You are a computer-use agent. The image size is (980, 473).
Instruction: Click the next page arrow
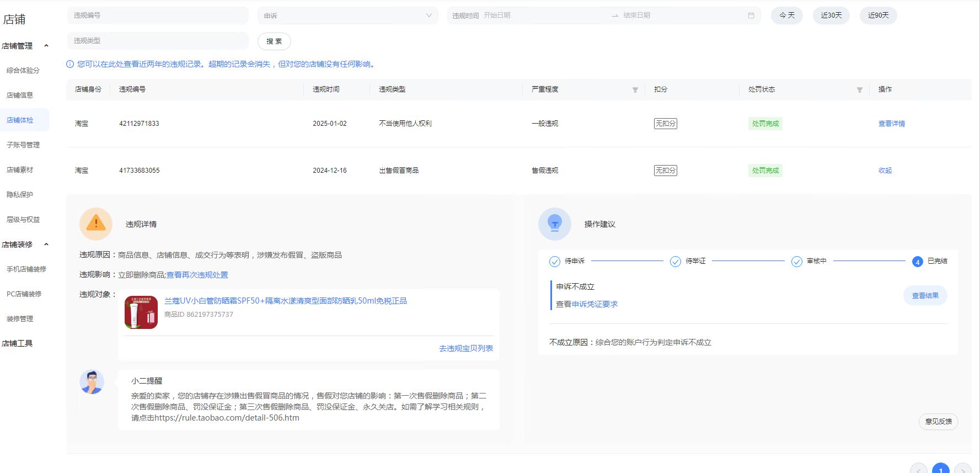click(x=963, y=469)
